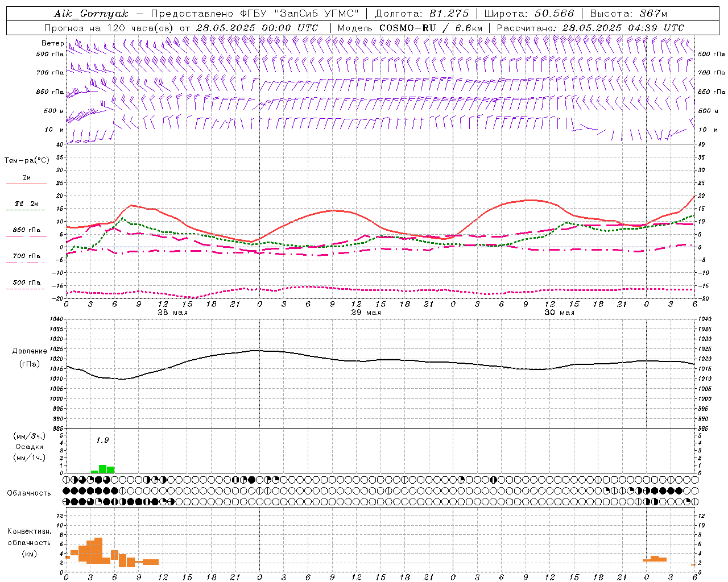Click the 'Давление' pressure panel label

[30, 351]
